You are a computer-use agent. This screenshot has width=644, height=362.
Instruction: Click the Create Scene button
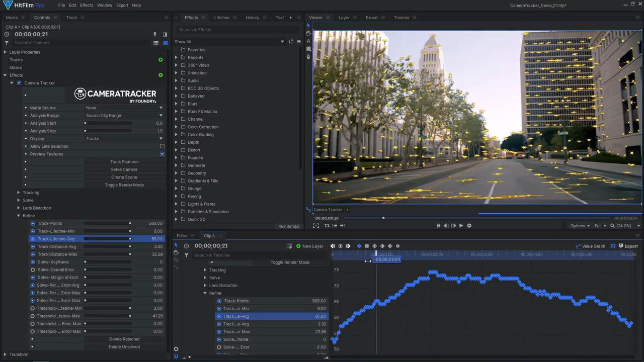click(124, 177)
